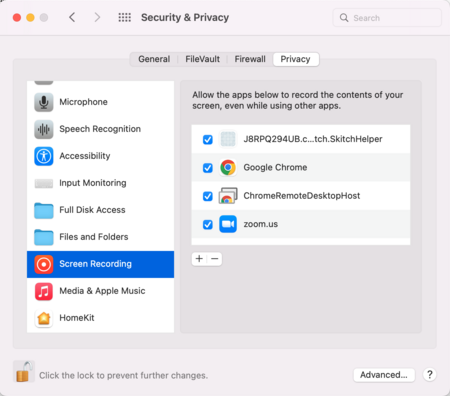This screenshot has height=396, width=450.
Task: Disable zoom.us screen recording checkbox
Action: pos(208,224)
